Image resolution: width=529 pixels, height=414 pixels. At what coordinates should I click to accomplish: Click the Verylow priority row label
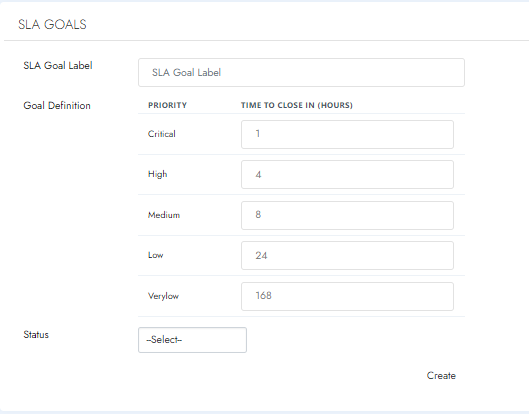click(x=163, y=296)
